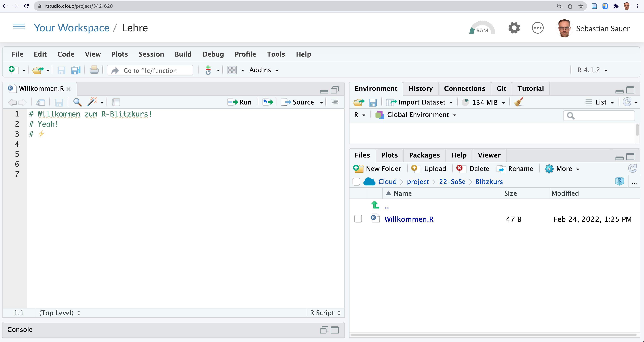Click the Save icon in editor toolbar

pyautogui.click(x=59, y=102)
